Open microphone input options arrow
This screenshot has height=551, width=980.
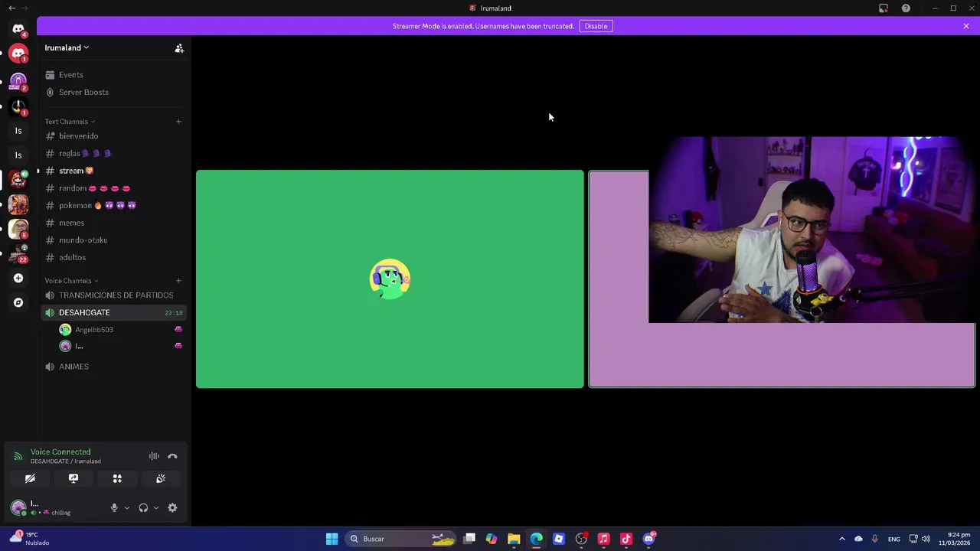(127, 507)
